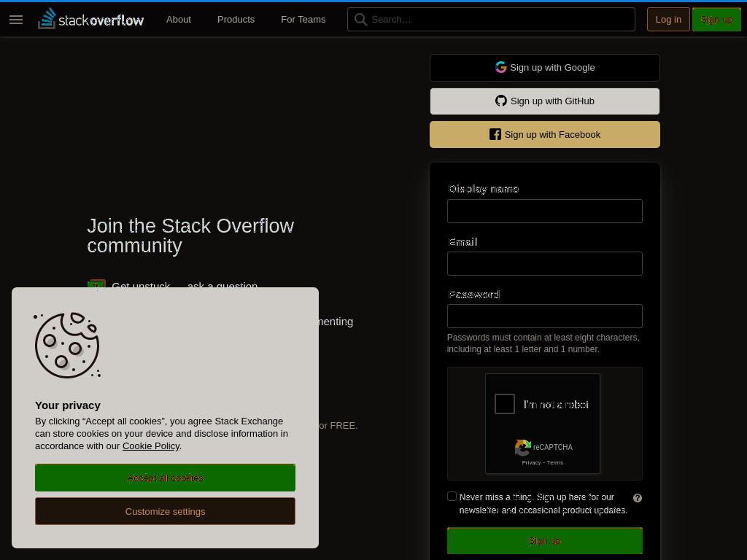Viewport: 747px width, 560px height.
Task: Focus the Email input field
Action: 544,263
